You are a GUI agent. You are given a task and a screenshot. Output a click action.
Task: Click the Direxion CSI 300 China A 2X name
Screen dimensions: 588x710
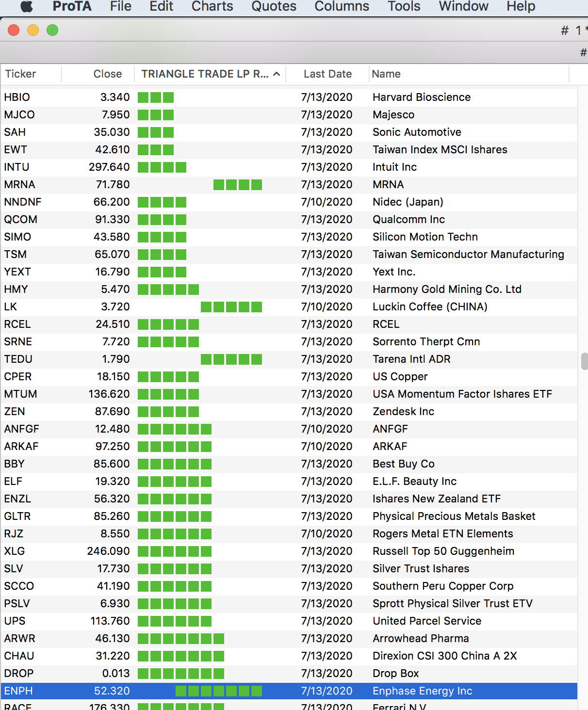coord(445,656)
